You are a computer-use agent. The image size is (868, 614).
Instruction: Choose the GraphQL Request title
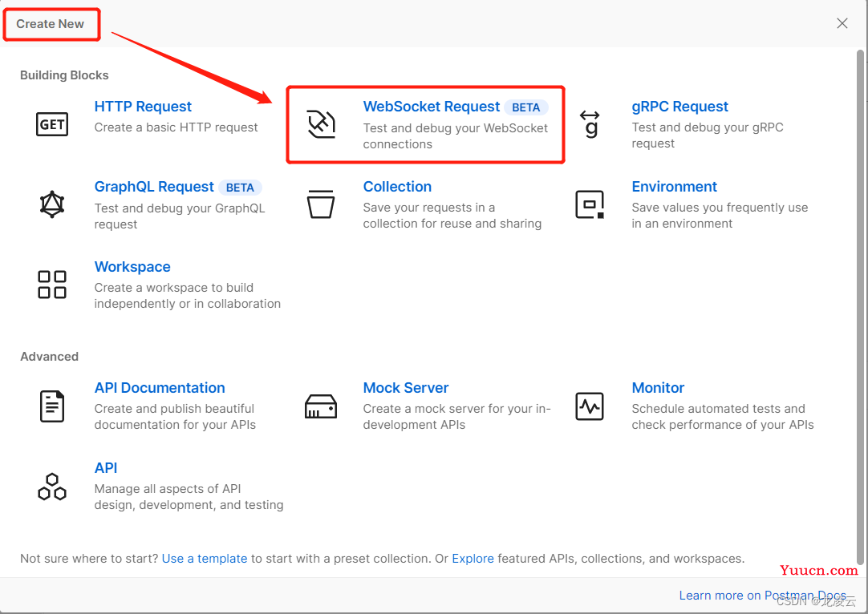click(x=154, y=187)
